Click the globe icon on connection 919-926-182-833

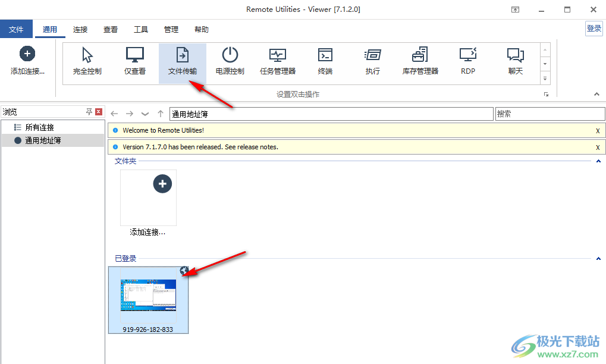[x=184, y=271]
